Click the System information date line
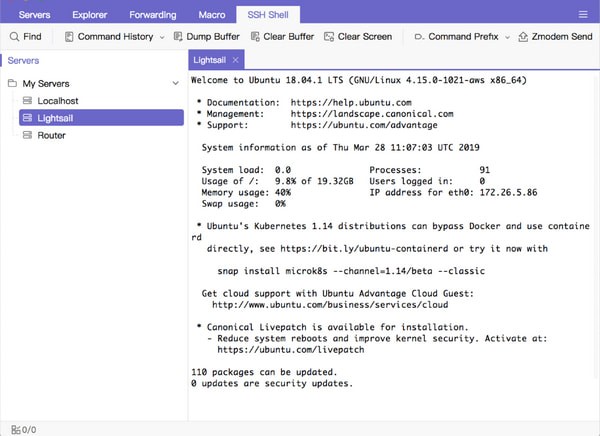 [x=341, y=148]
